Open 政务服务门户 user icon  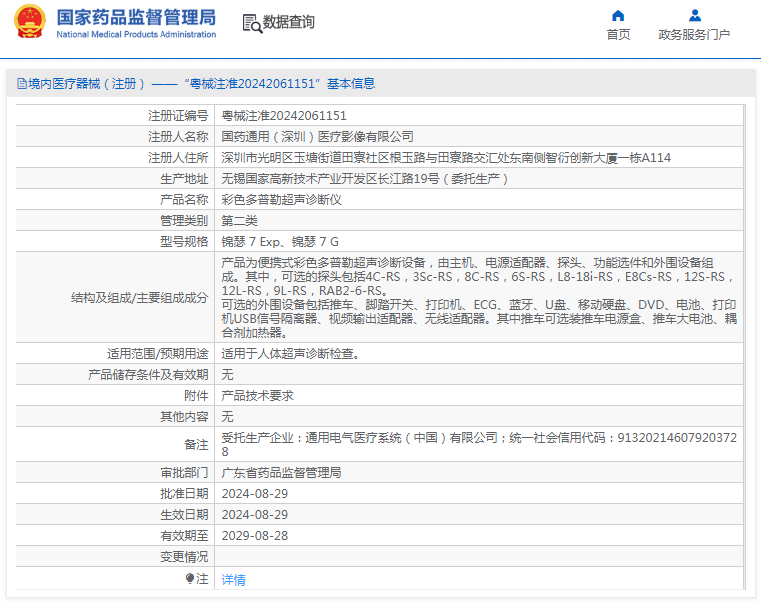click(695, 16)
